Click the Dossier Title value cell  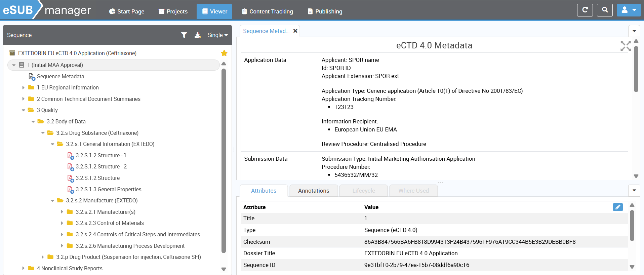[485, 253]
